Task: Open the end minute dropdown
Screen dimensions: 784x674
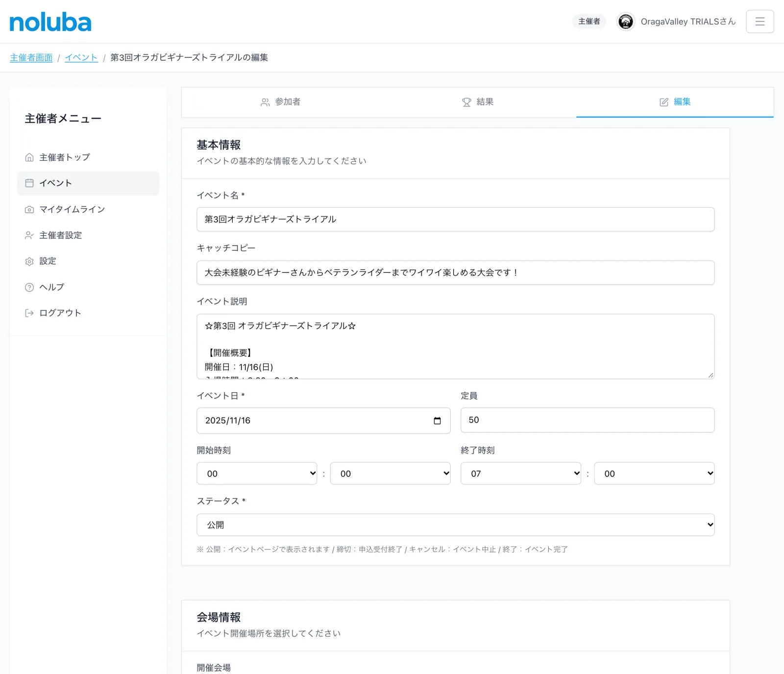Action: point(654,474)
